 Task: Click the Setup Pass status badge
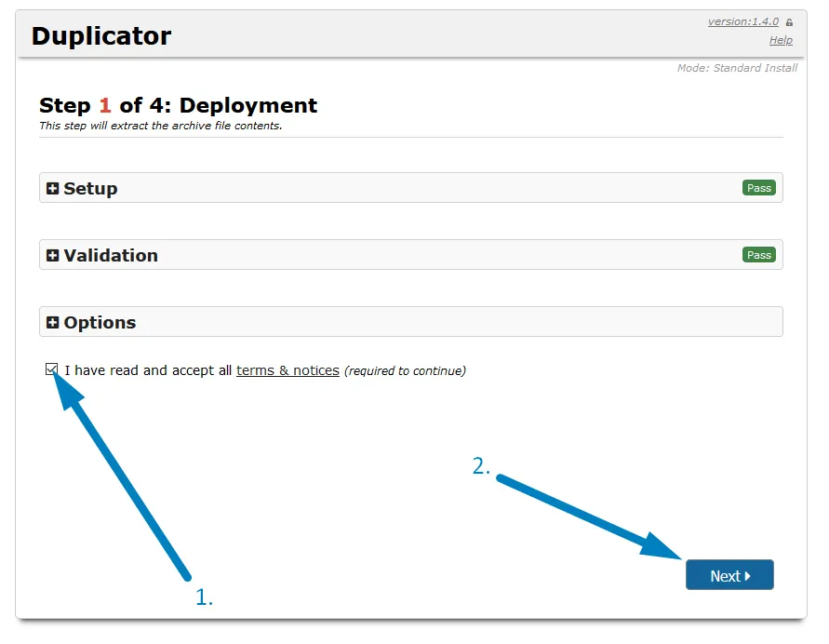(x=758, y=188)
